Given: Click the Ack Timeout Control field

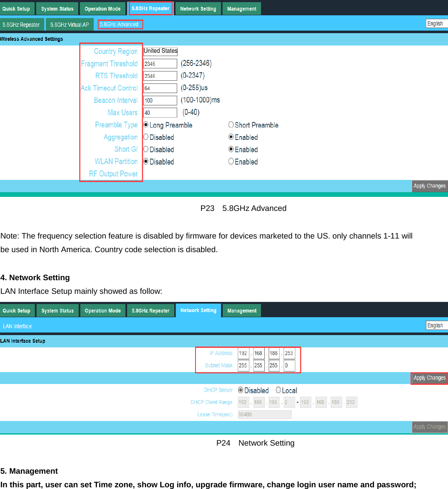Looking at the screenshot, I should pyautogui.click(x=160, y=88).
